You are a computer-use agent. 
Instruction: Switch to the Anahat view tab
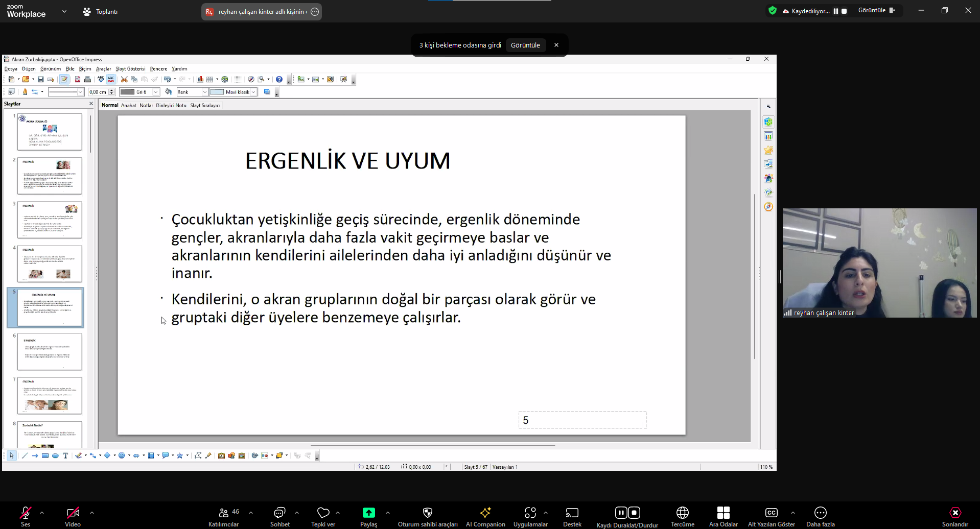pos(129,105)
